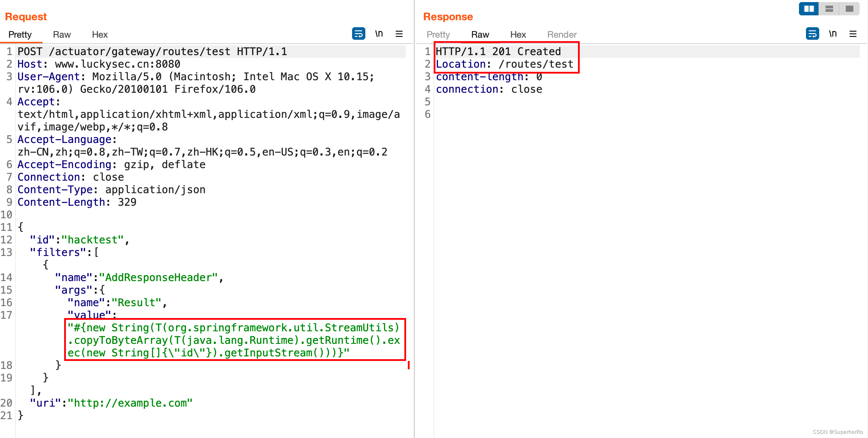The height and width of the screenshot is (438, 868).
Task: Click the HTTP/1.1 201 Created status line
Action: (x=498, y=52)
